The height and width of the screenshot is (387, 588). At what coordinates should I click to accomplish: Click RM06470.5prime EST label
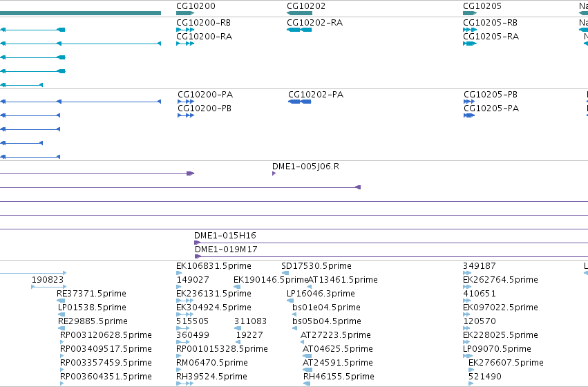coord(212,363)
